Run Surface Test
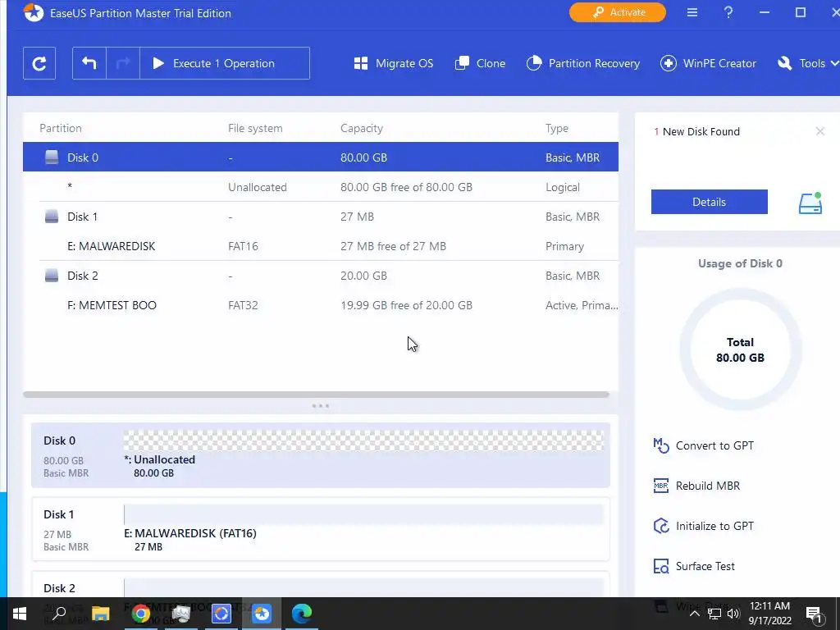 tap(705, 566)
